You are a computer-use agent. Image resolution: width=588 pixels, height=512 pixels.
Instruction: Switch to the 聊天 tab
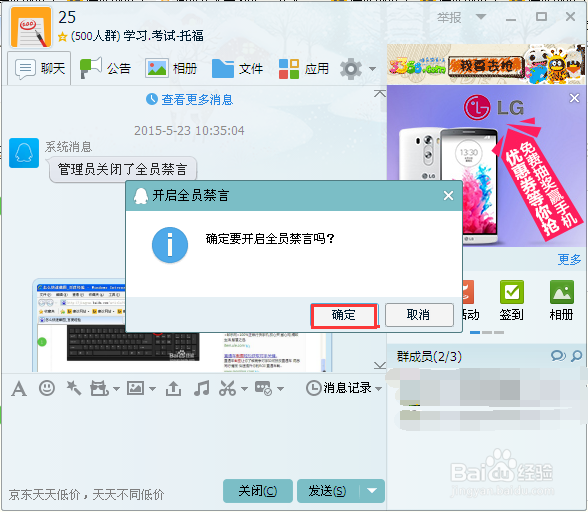(39, 68)
